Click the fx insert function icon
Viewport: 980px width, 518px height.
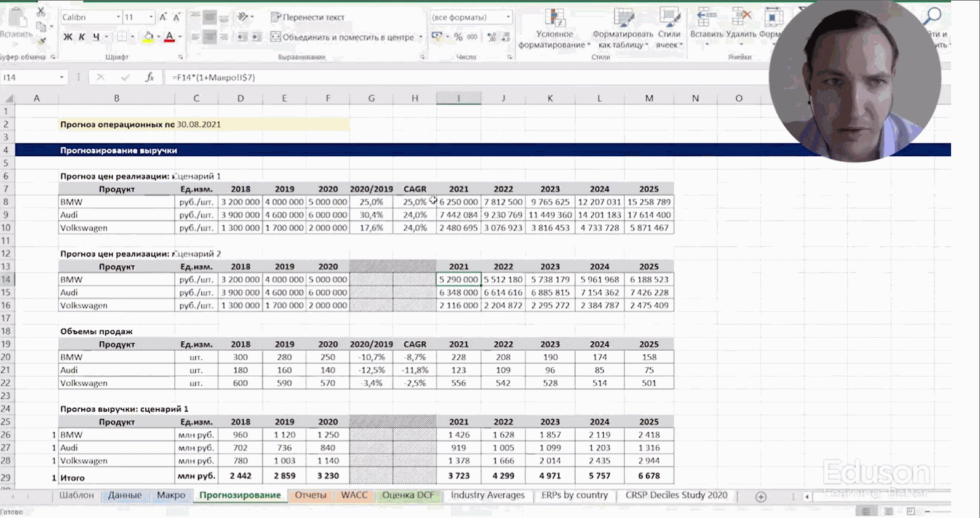coord(149,78)
